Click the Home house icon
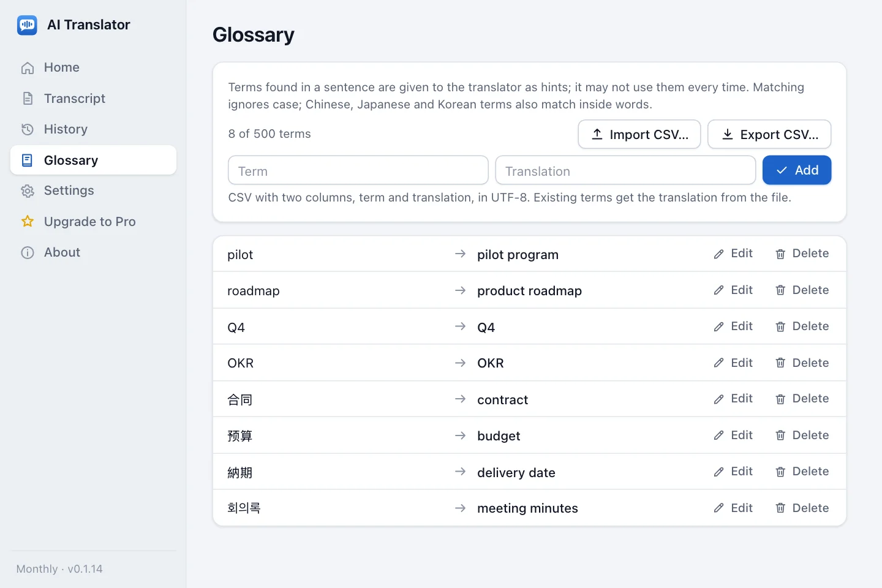The image size is (882, 588). pos(28,68)
